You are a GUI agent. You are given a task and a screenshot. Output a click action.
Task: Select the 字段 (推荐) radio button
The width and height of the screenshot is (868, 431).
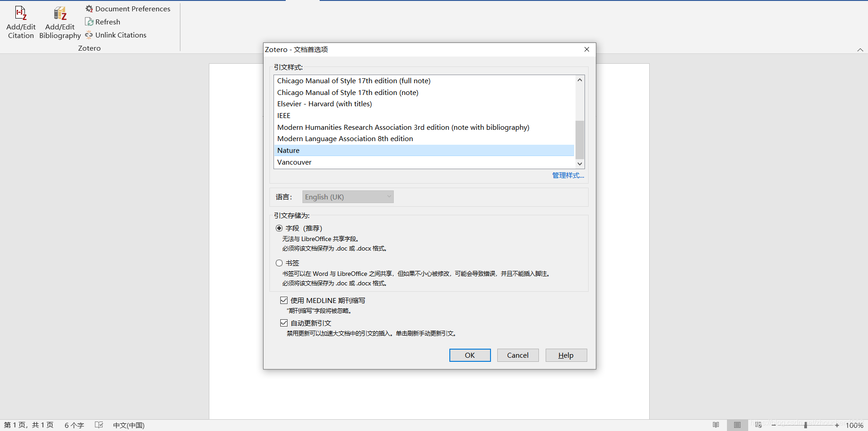tap(279, 228)
